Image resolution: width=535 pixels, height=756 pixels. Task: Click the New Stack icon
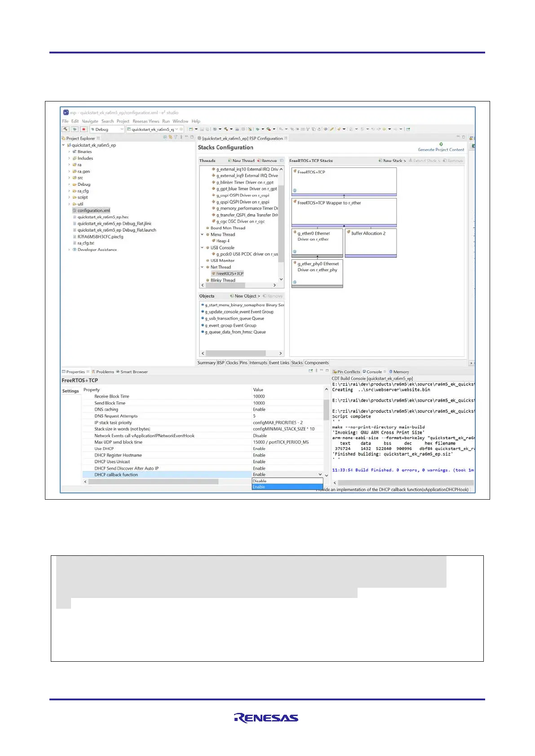pyautogui.click(x=380, y=161)
